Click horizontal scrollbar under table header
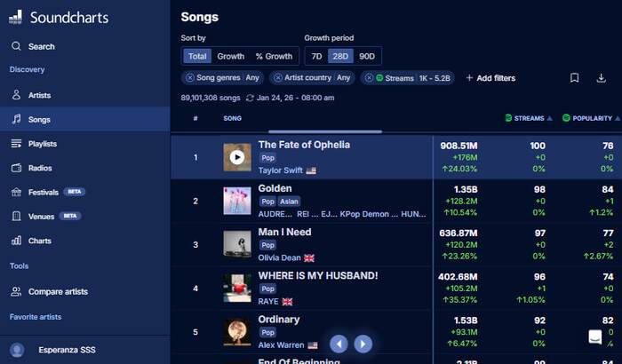622x364 pixels. coord(325,131)
